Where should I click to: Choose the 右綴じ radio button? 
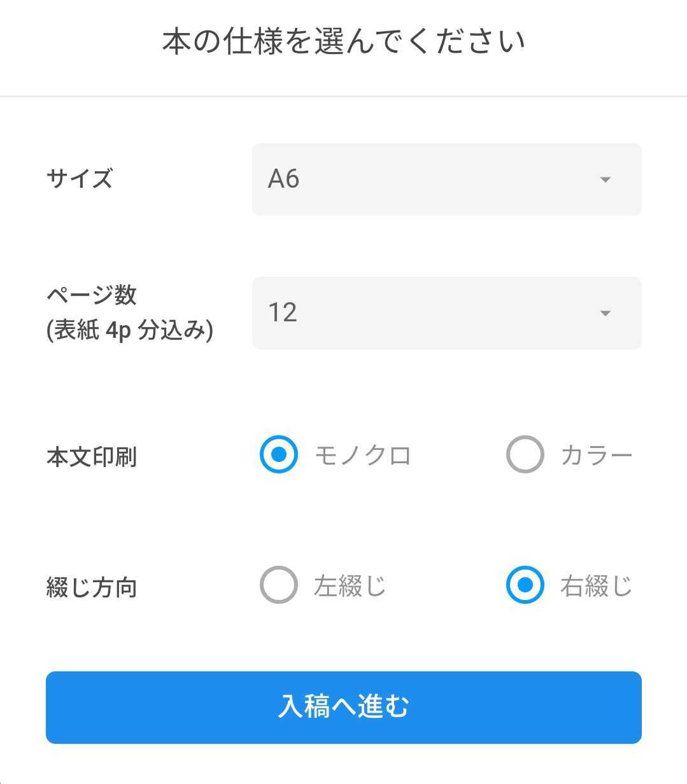click(x=525, y=585)
